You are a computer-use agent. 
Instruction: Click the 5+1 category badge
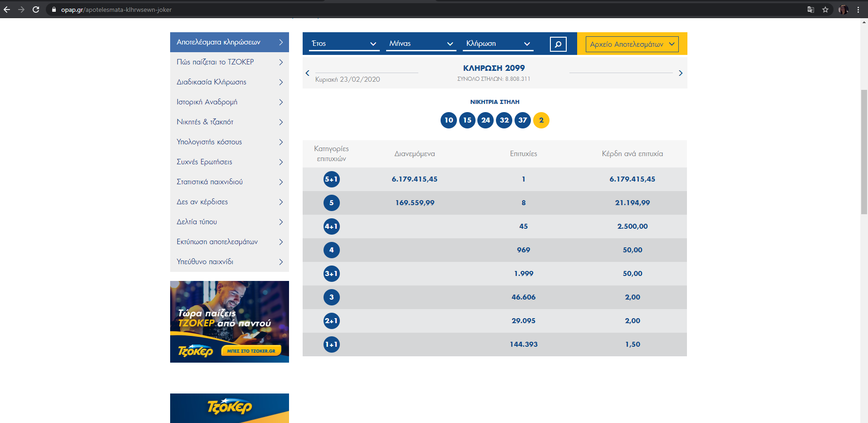(332, 179)
